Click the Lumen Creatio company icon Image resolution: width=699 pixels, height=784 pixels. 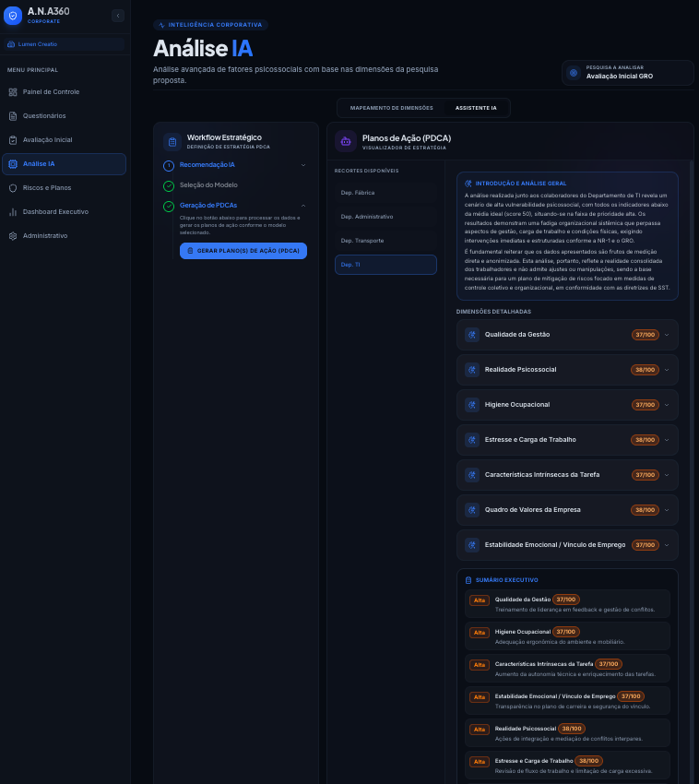point(11,44)
